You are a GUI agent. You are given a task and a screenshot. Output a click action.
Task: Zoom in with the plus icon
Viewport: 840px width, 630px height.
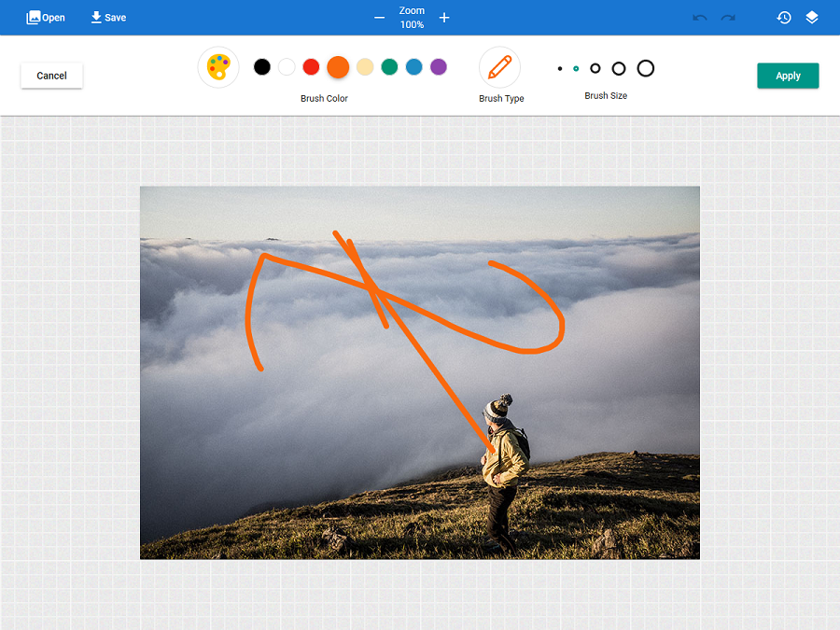coord(444,18)
